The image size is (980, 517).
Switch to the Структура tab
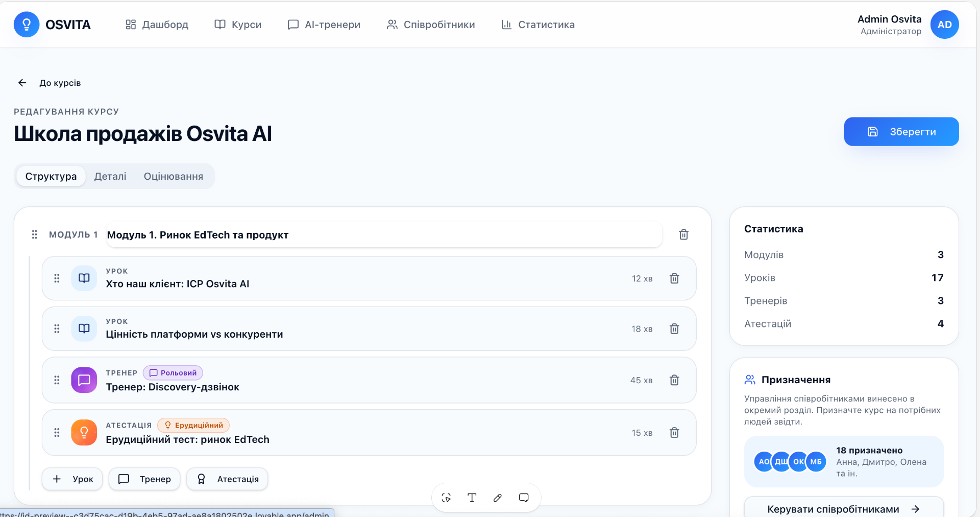pos(51,176)
